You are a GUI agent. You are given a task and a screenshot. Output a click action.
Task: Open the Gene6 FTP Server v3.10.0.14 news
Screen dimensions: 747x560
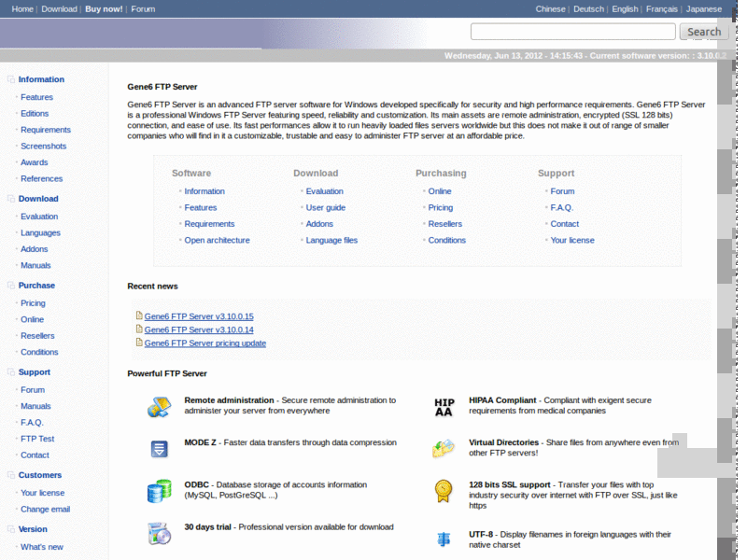click(199, 329)
